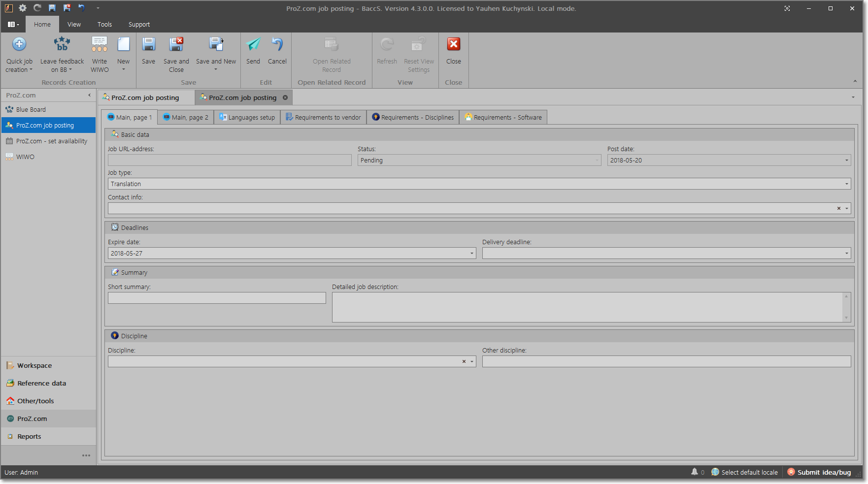
Task: Click the Select default locale globe
Action: click(x=715, y=472)
